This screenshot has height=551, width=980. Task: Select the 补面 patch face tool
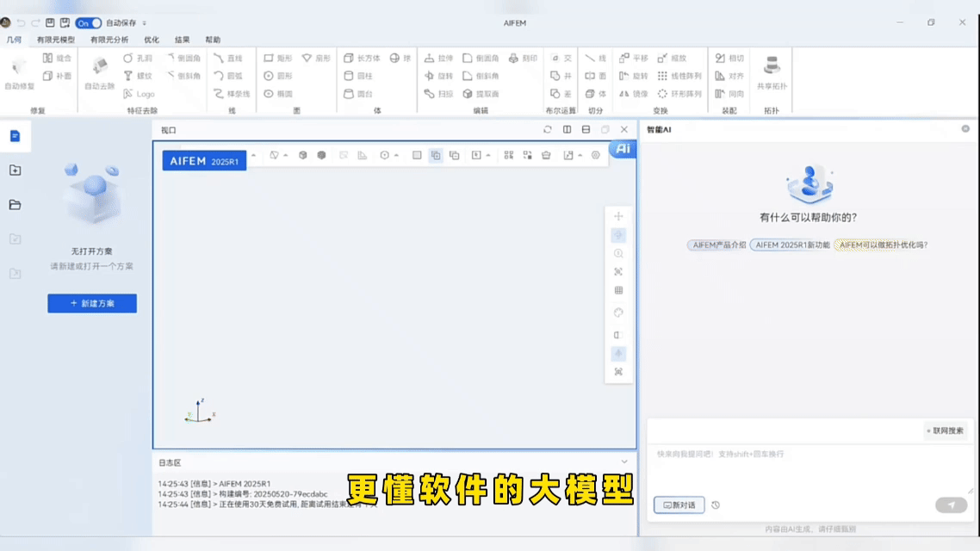click(58, 77)
